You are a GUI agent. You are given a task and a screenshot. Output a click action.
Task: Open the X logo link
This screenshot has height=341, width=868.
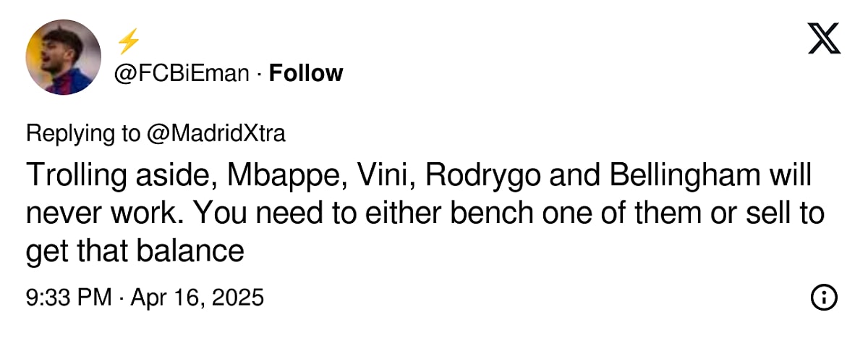point(824,38)
